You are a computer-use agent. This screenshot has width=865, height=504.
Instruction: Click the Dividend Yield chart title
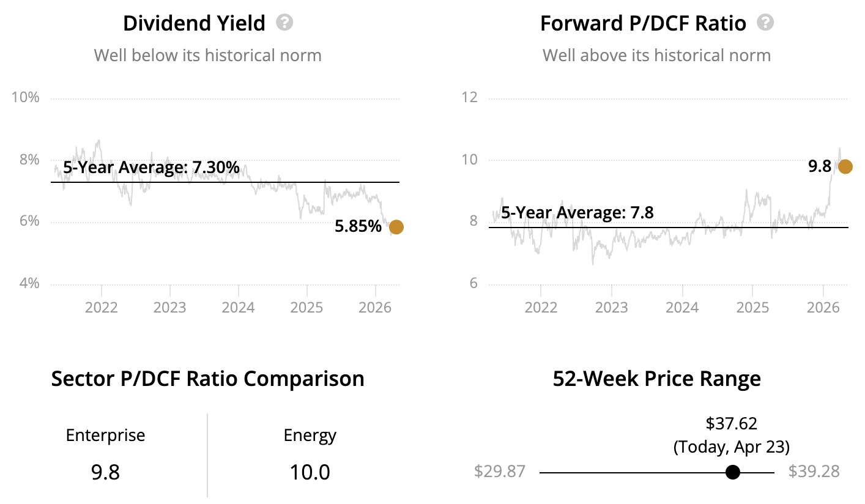coord(194,24)
